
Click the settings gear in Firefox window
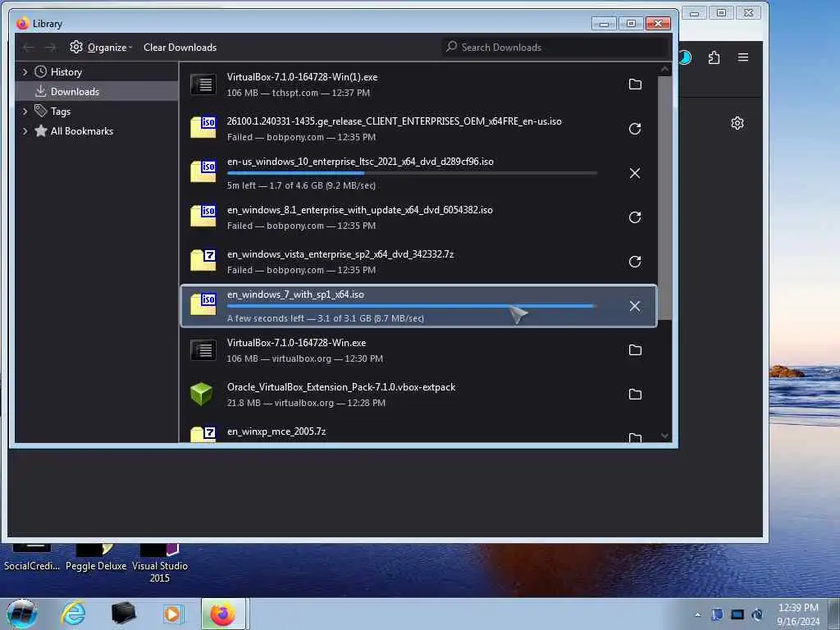[737, 123]
